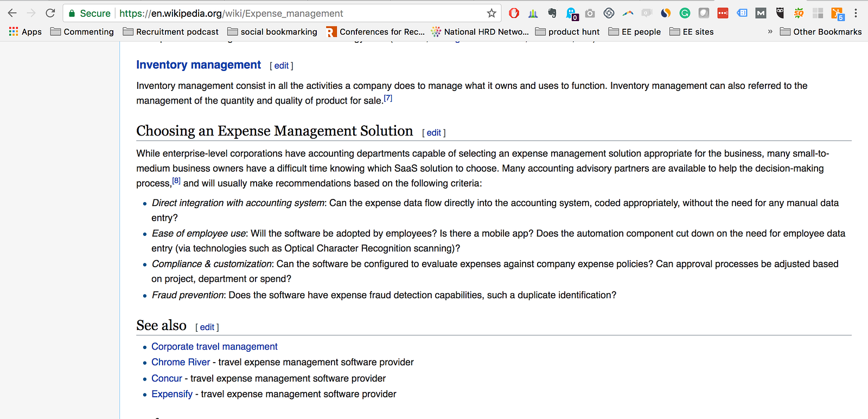Bookmark this page with the star icon
Viewport: 868px width, 419px height.
click(x=492, y=13)
